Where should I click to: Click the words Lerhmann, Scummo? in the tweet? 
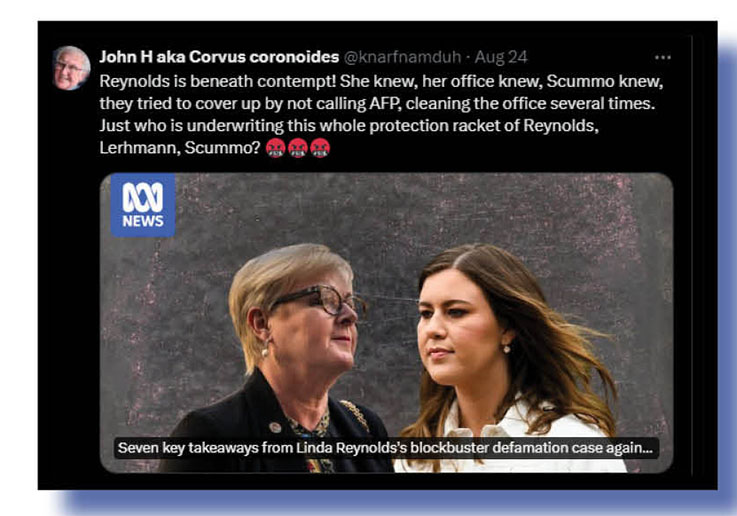180,148
